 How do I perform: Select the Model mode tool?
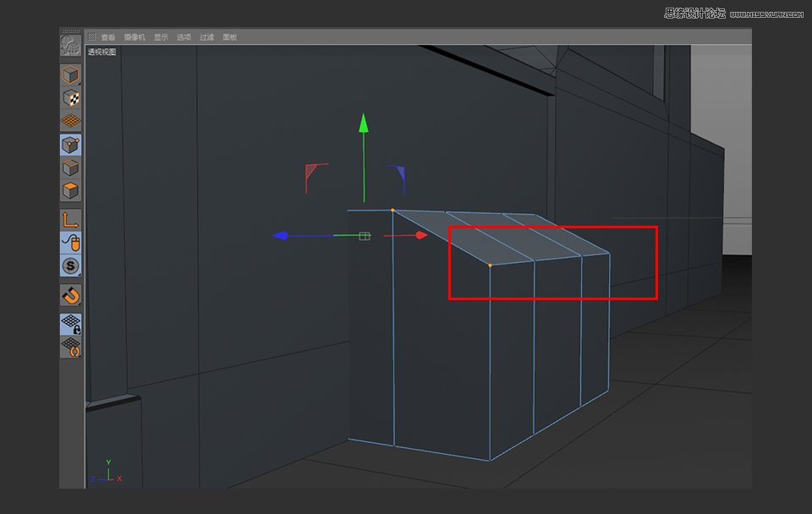point(70,75)
